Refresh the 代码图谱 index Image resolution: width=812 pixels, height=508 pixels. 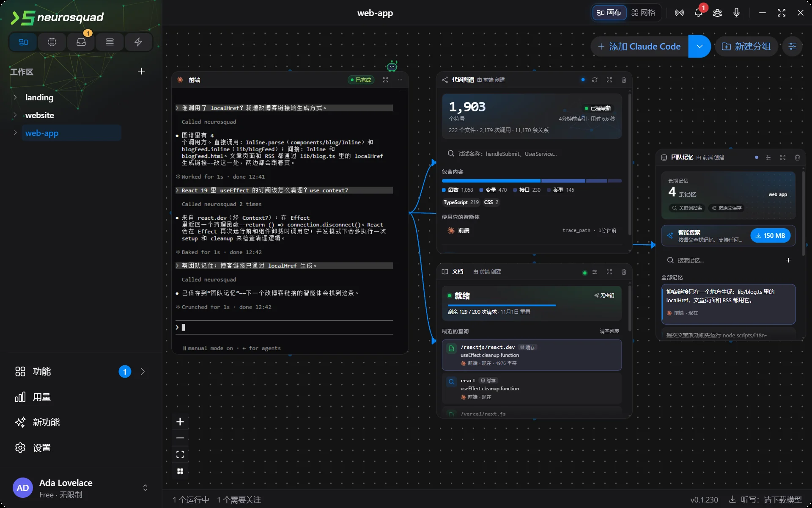[595, 80]
